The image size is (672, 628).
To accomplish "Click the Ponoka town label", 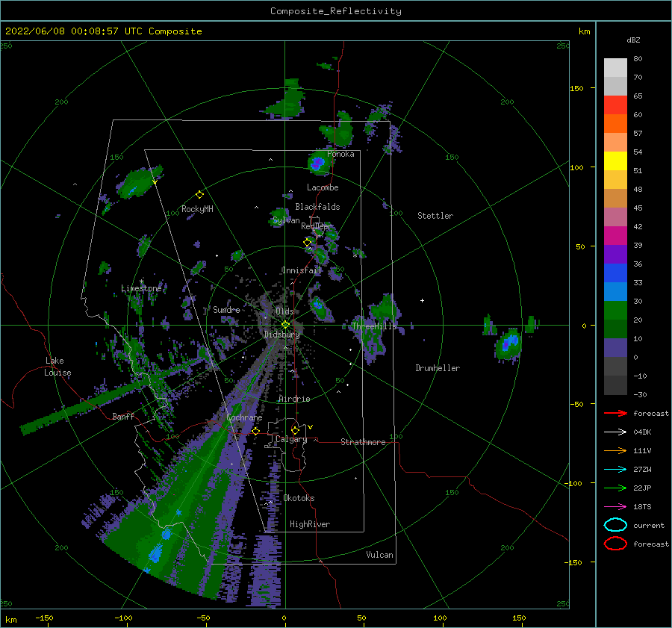I will point(340,154).
